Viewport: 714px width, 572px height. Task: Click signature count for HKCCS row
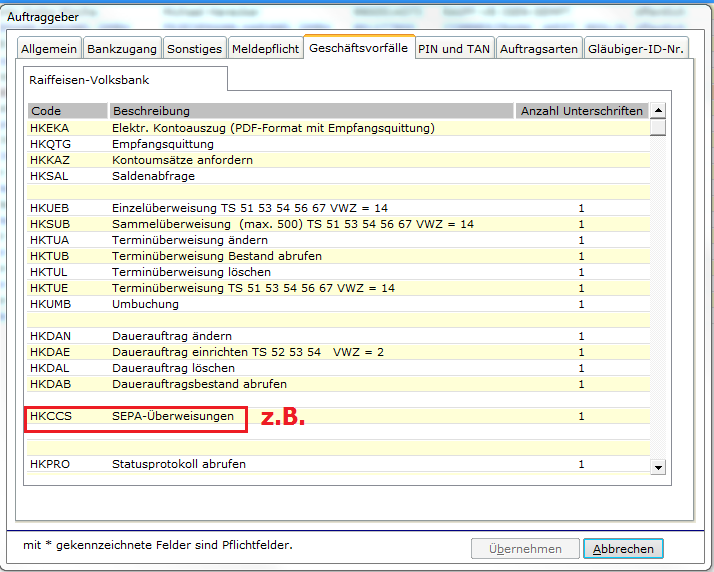tap(581, 416)
